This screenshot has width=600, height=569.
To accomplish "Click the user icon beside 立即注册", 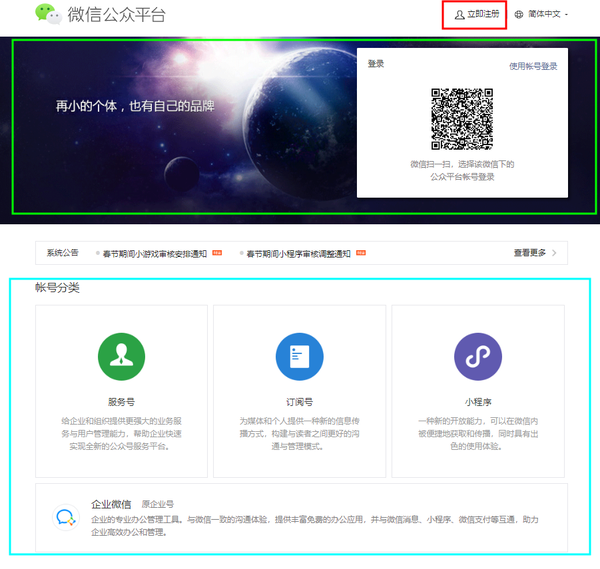I will click(460, 15).
